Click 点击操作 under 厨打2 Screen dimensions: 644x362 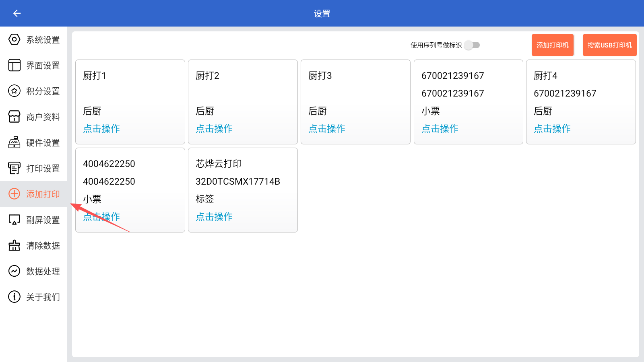(x=214, y=129)
